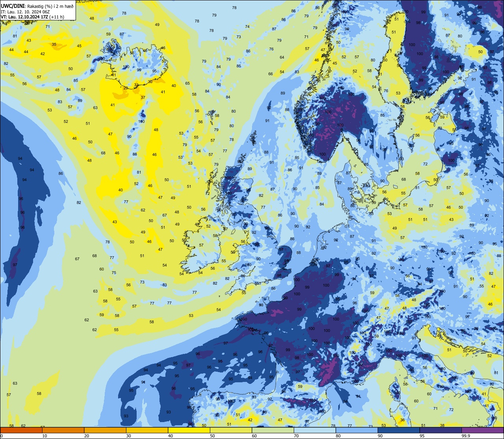Viewport: 504px width, 439px height.
Task: Click the '38' value near the legend
Action: [442, 426]
